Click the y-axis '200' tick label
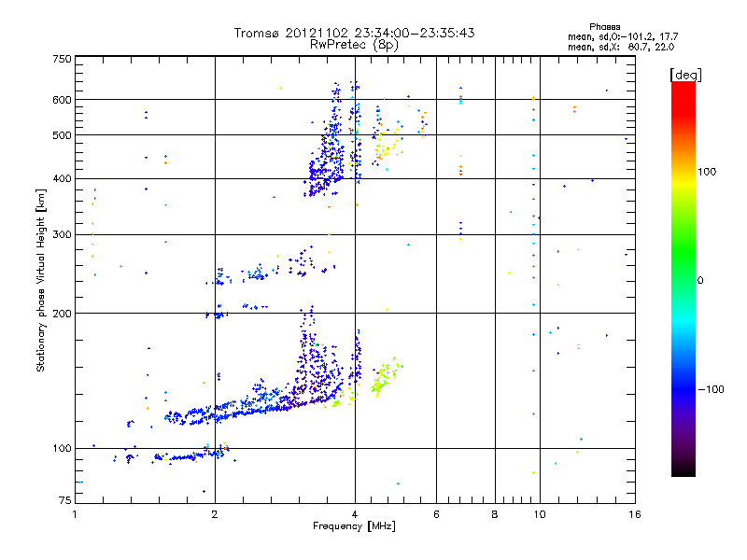The width and height of the screenshot is (747, 560). (62, 314)
